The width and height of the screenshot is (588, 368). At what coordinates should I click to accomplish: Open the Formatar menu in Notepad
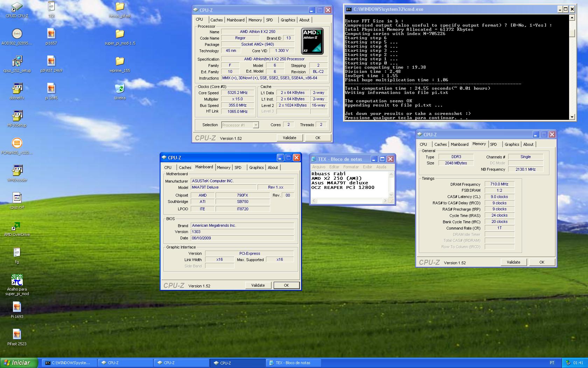[351, 167]
